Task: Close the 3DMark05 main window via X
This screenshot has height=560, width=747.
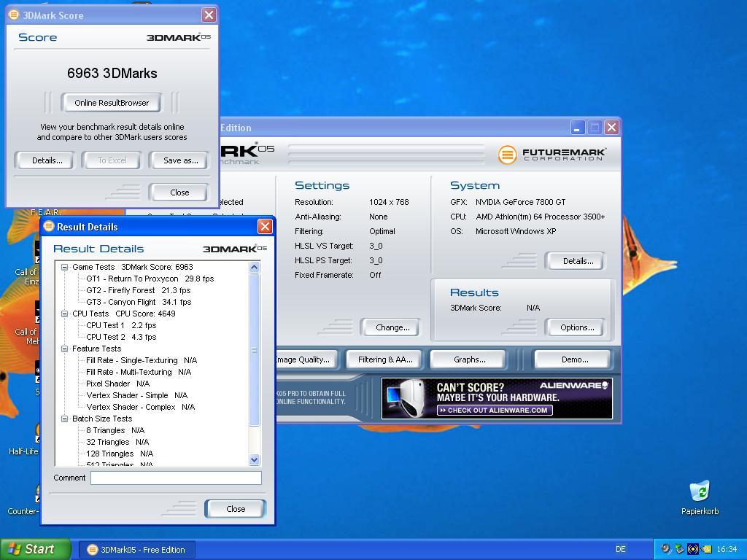Action: pyautogui.click(x=612, y=128)
